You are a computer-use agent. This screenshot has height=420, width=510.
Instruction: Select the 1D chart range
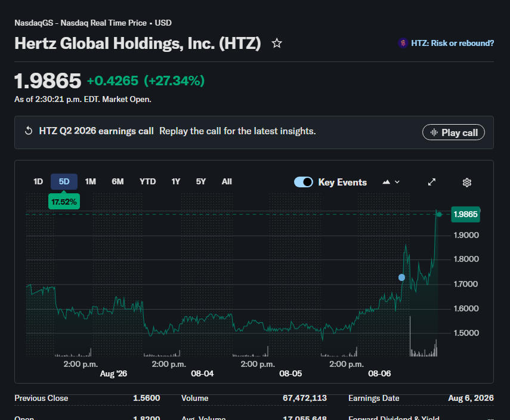(x=38, y=181)
